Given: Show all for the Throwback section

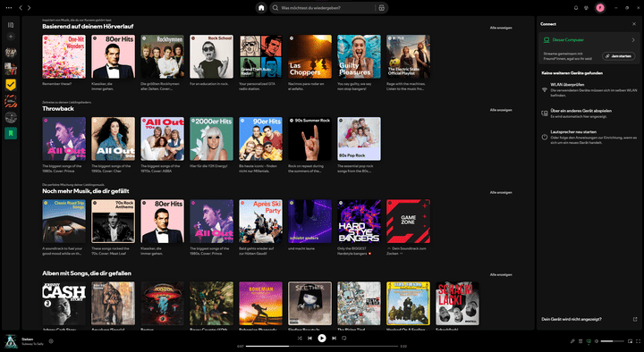Looking at the screenshot, I should click(x=501, y=110).
